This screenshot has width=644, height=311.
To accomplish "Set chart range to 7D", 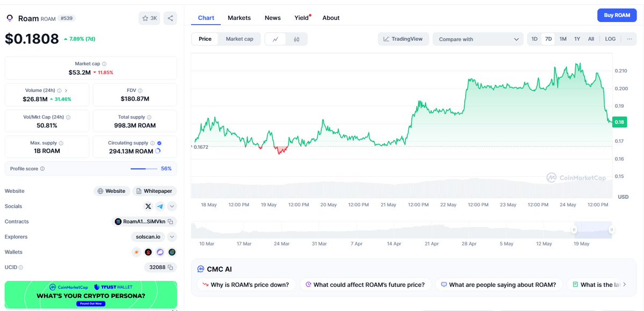I will (x=548, y=39).
